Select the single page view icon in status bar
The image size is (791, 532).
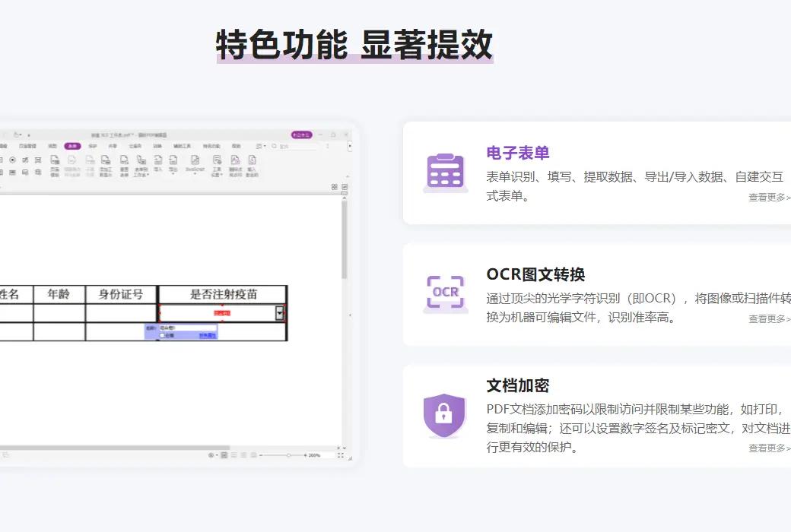[224, 455]
